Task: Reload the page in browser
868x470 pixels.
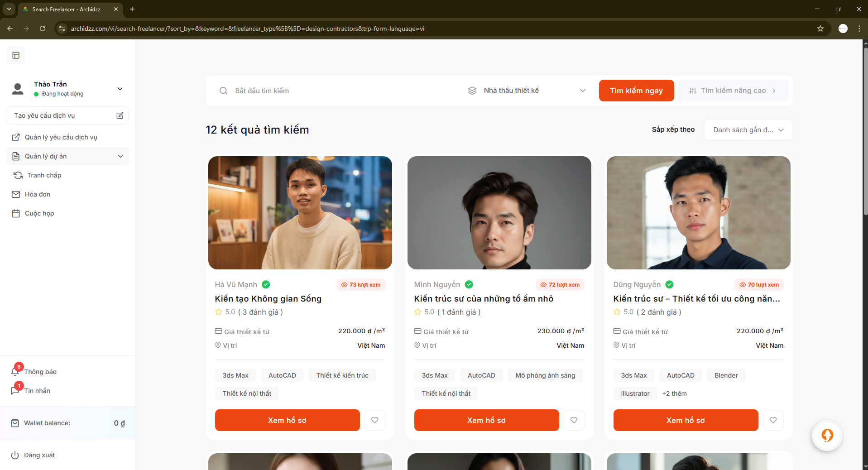Action: point(43,29)
